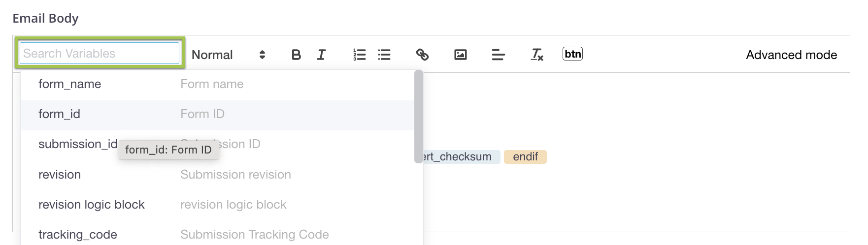Clear text formatting
Image resolution: width=868 pixels, height=245 pixels.
(x=536, y=55)
